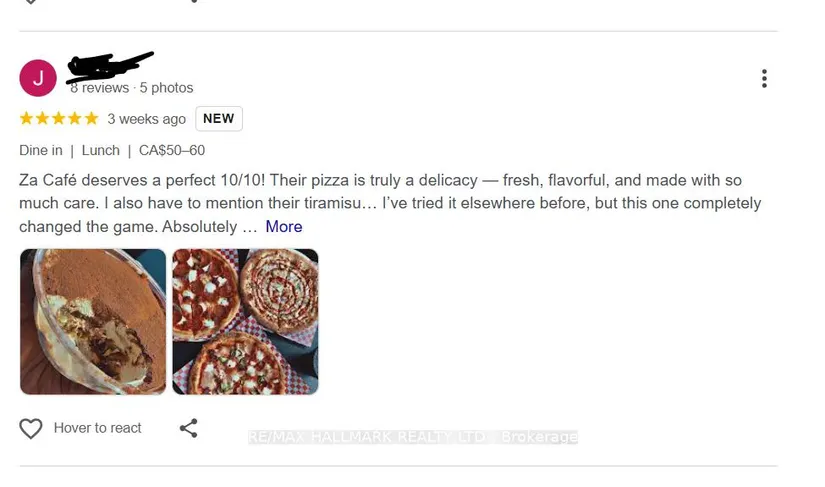Open the tiramisu photo thumbnail
Screen dimensions: 825x487
pyautogui.click(x=93, y=321)
